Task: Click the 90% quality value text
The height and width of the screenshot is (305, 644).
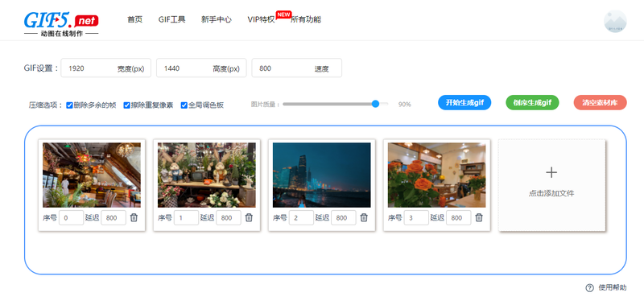Action: tap(405, 105)
